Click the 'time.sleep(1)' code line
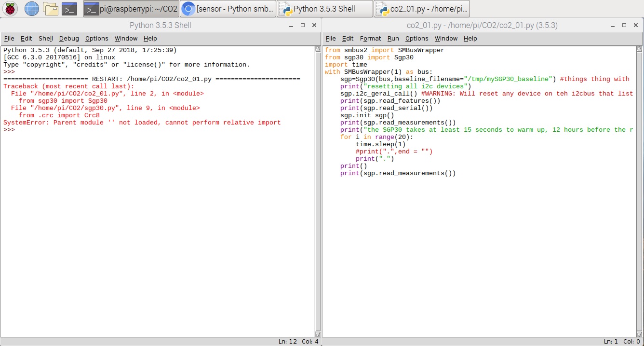The image size is (644, 346). (x=381, y=144)
